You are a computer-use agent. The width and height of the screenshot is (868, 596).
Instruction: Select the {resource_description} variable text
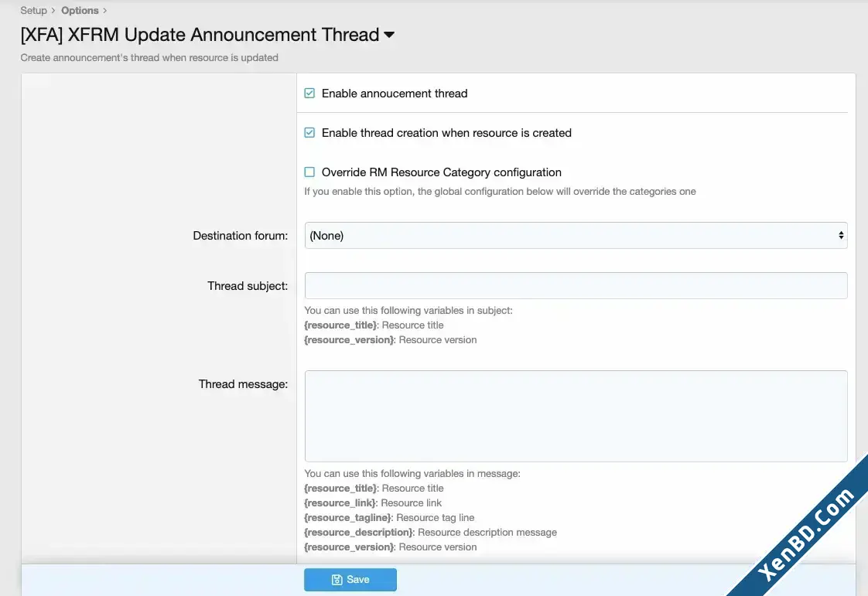pyautogui.click(x=359, y=533)
